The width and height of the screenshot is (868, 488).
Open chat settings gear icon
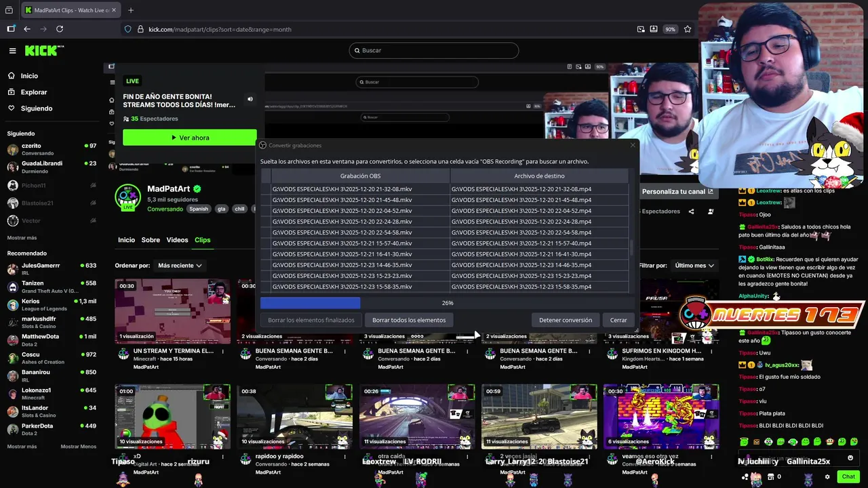coord(827,476)
